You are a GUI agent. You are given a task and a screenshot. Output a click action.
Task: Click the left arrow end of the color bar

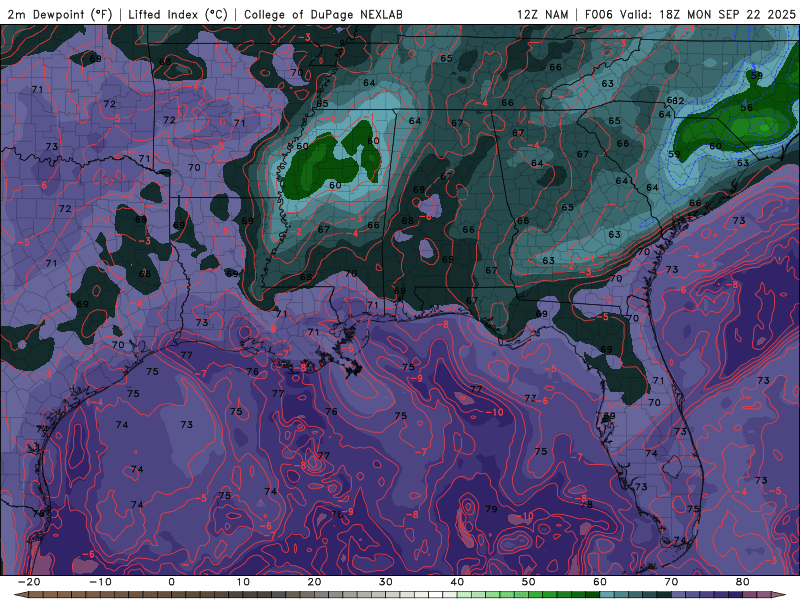point(20,595)
